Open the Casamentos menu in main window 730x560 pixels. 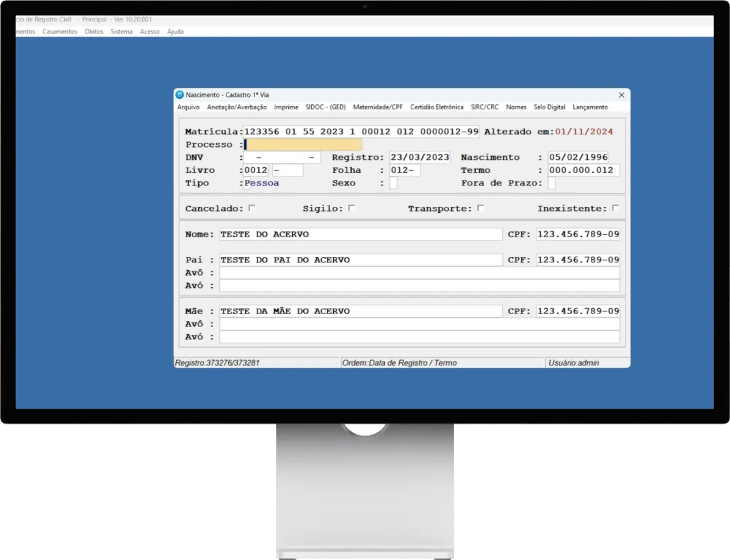[x=60, y=31]
